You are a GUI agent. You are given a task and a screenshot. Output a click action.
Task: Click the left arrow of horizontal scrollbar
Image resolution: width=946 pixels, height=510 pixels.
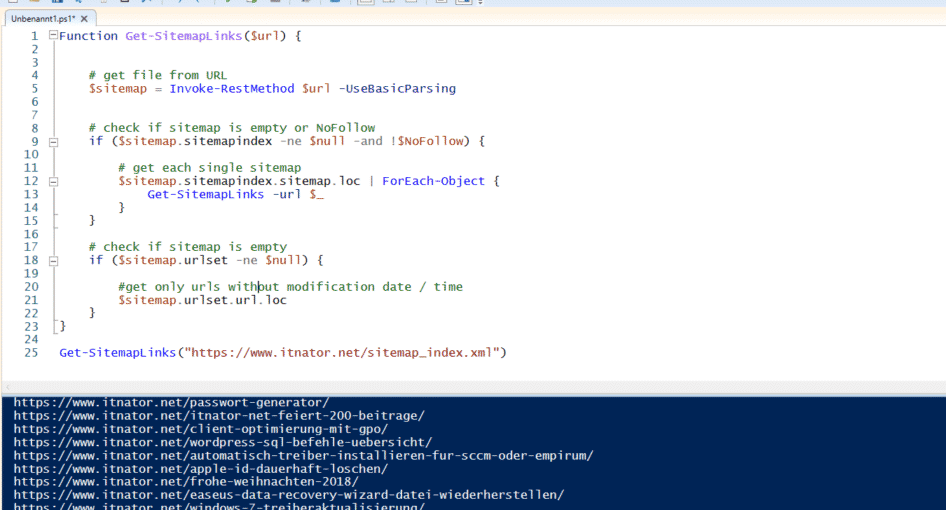[7, 387]
